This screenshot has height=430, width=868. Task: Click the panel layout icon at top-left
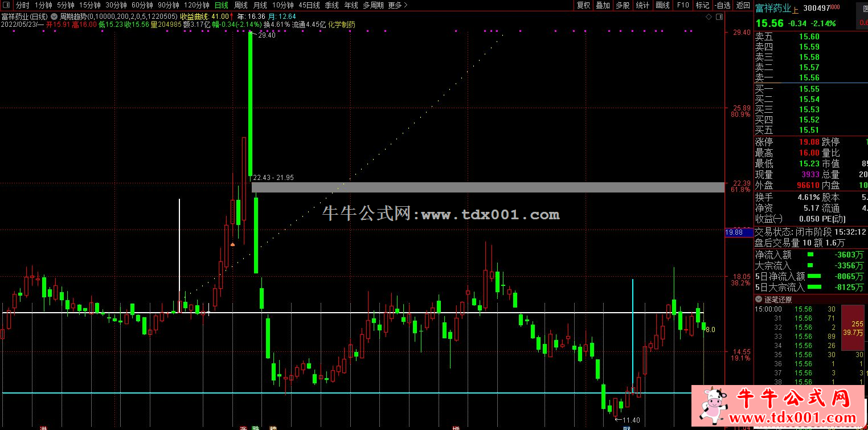[x=5, y=5]
